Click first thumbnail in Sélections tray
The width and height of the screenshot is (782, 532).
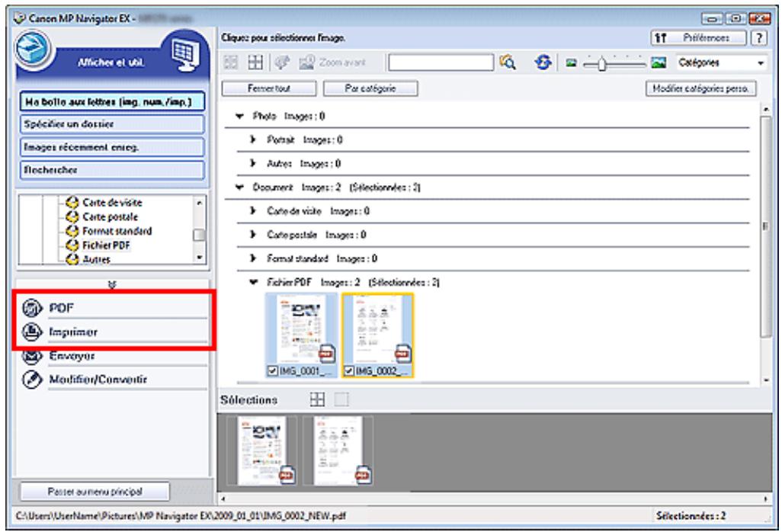point(262,450)
